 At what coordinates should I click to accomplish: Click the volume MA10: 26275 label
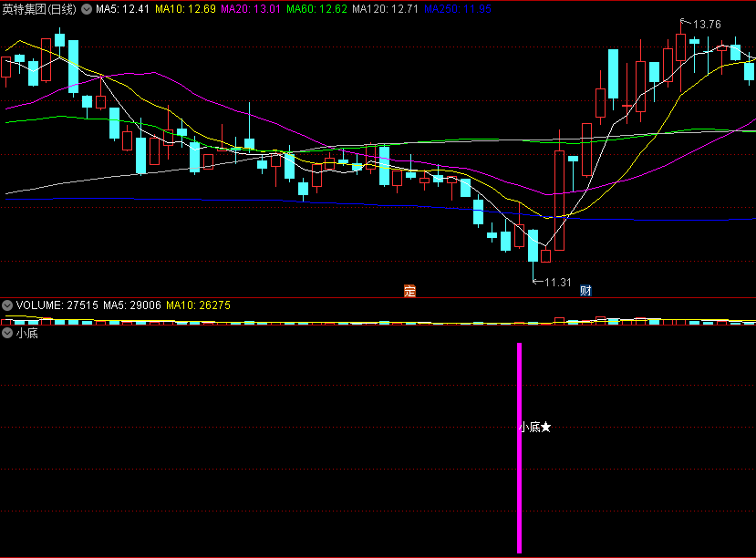point(198,305)
